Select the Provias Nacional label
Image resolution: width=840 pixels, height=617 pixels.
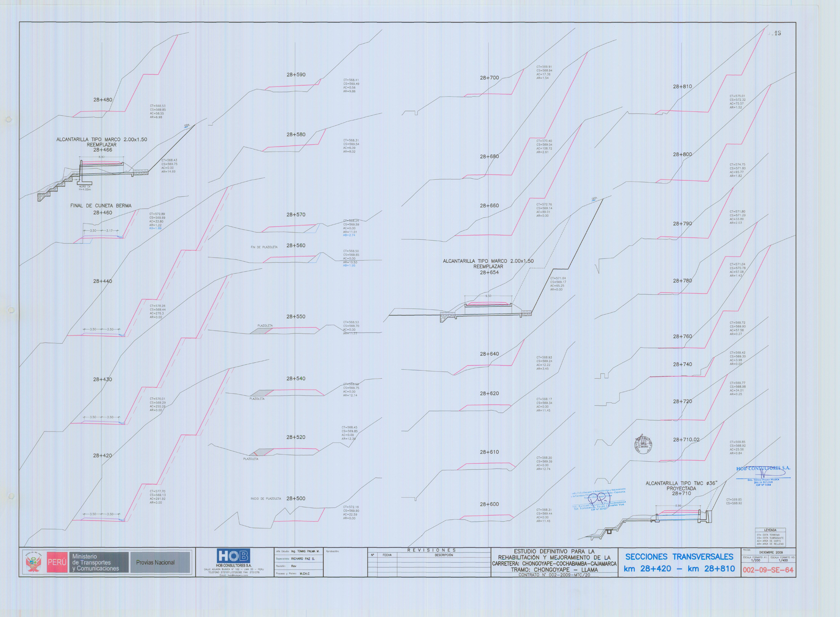point(155,562)
